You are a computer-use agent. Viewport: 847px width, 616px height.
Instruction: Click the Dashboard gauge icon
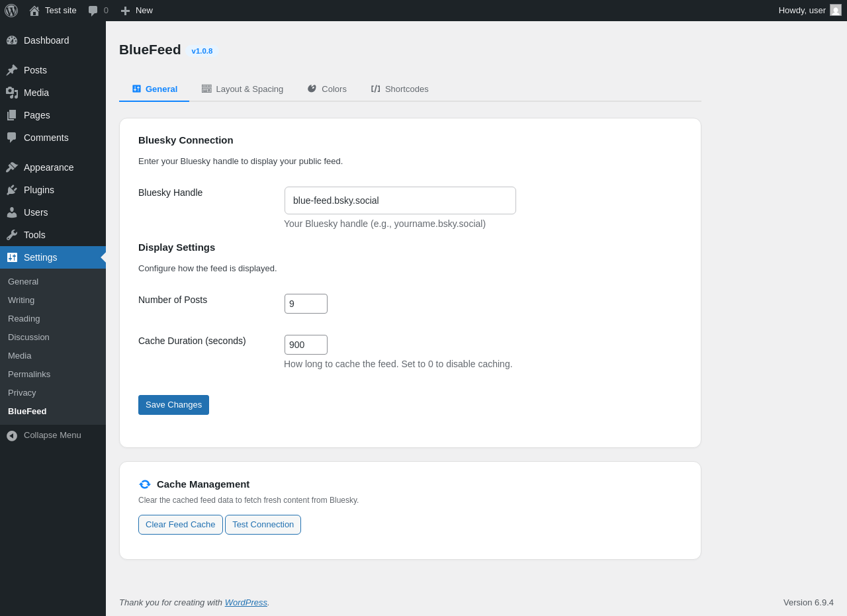pos(12,40)
